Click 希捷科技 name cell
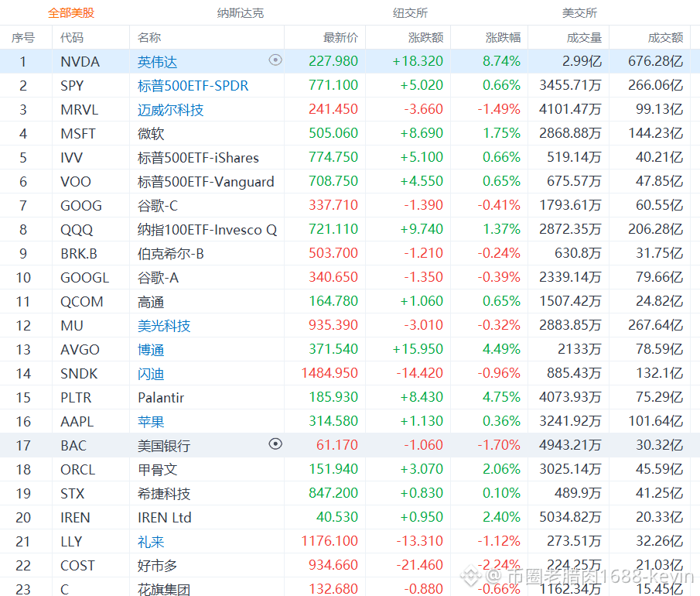 click(164, 494)
